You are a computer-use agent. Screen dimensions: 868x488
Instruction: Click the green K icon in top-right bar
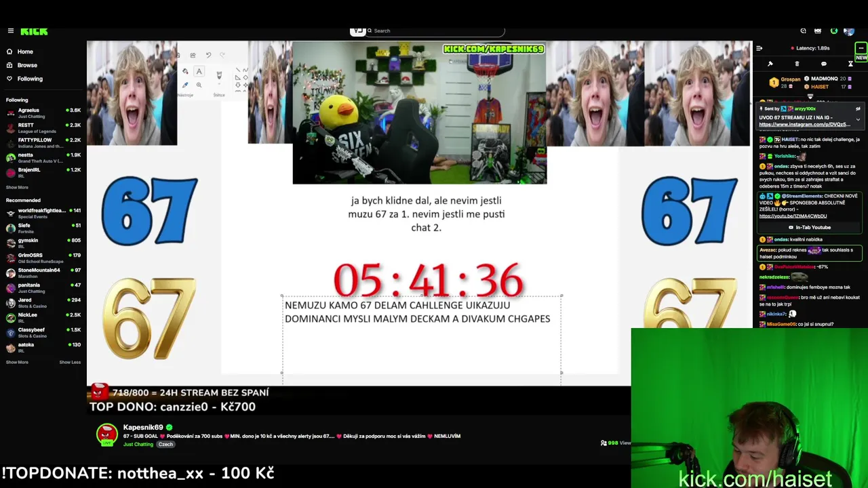click(833, 30)
